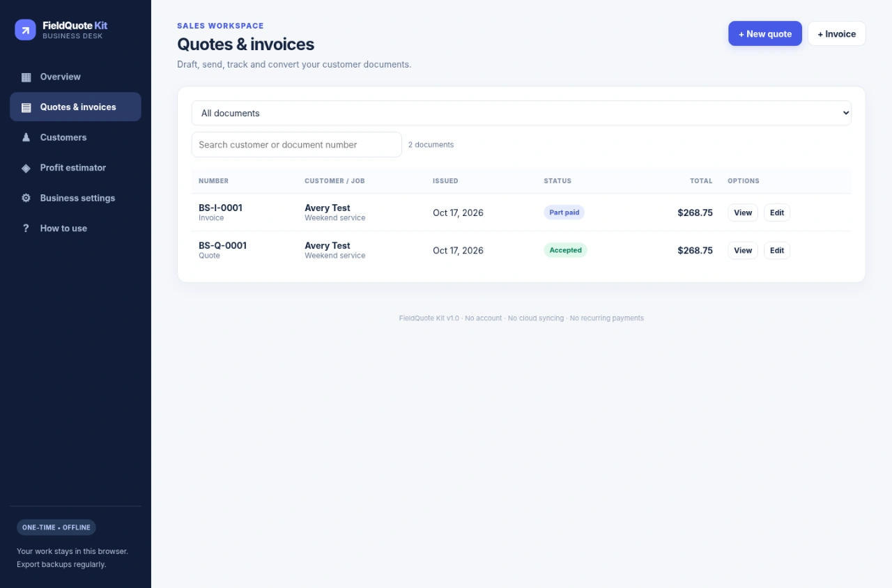Open the Profit estimator section

(x=75, y=167)
